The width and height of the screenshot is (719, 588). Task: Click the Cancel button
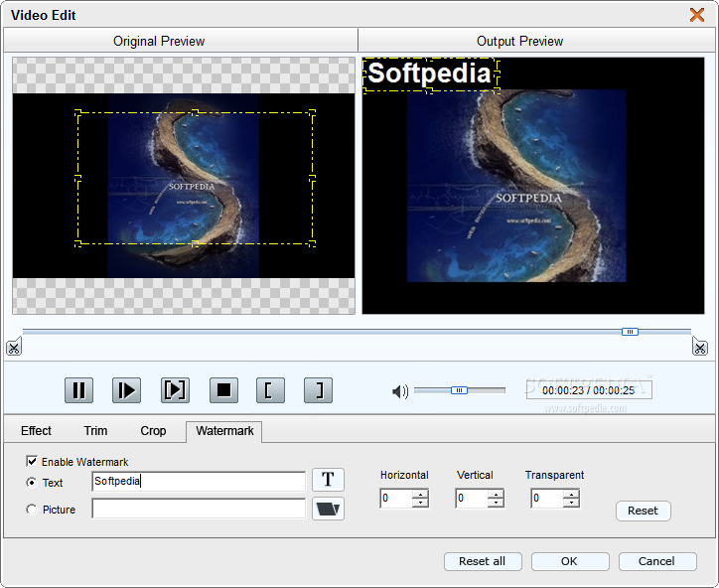point(657,561)
